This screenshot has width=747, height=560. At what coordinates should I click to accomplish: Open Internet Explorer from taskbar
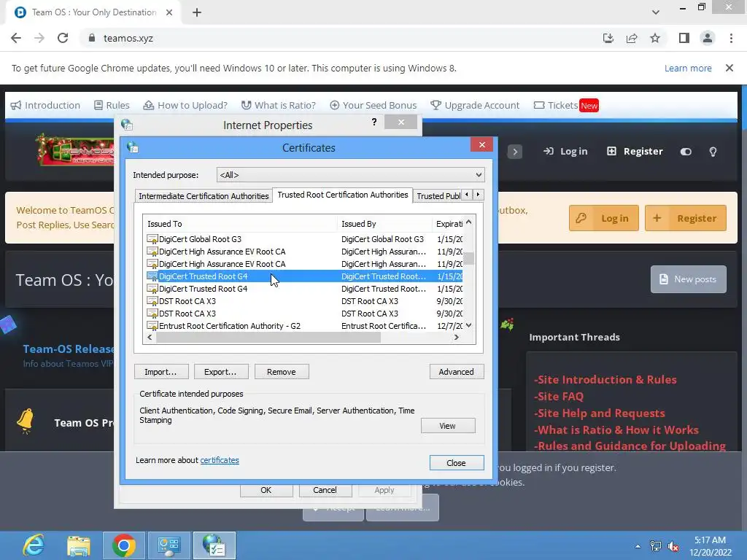[x=34, y=545]
